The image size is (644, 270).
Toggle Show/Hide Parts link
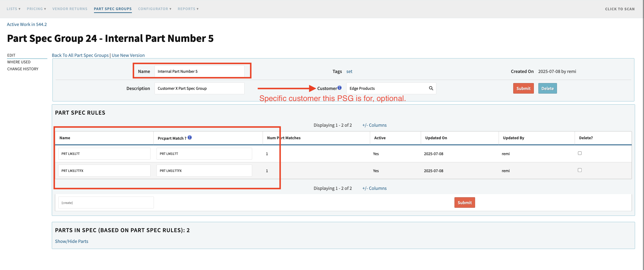pos(72,241)
